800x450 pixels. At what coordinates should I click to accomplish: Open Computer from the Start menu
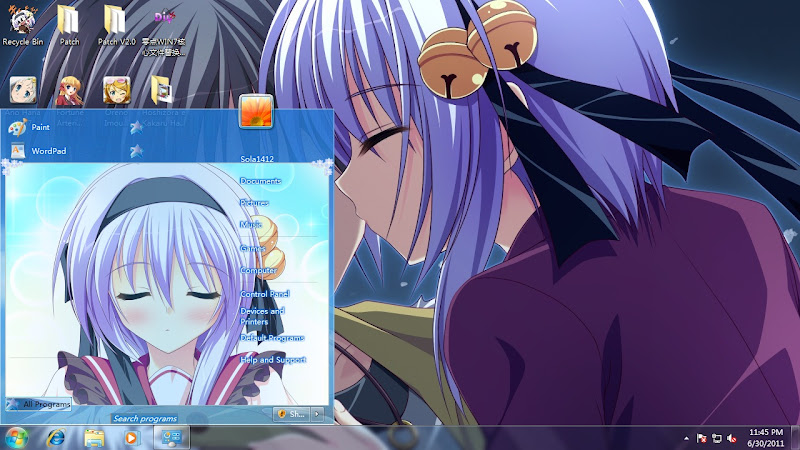point(258,270)
